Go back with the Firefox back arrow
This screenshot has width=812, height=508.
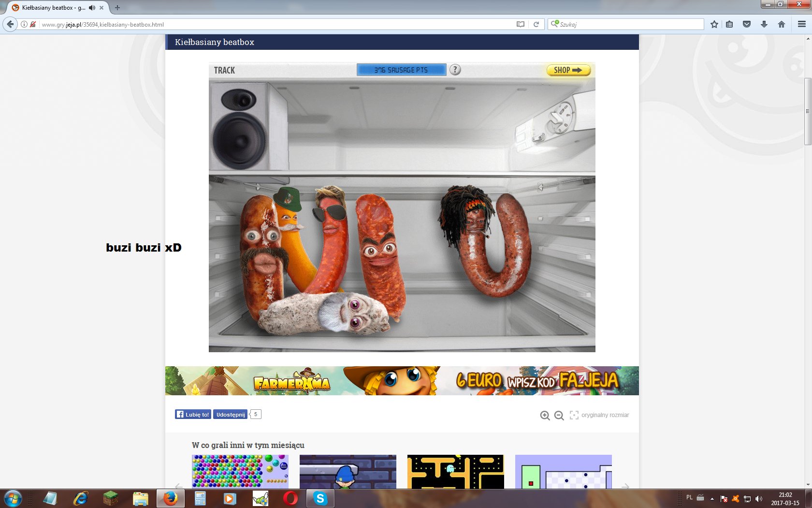click(10, 24)
